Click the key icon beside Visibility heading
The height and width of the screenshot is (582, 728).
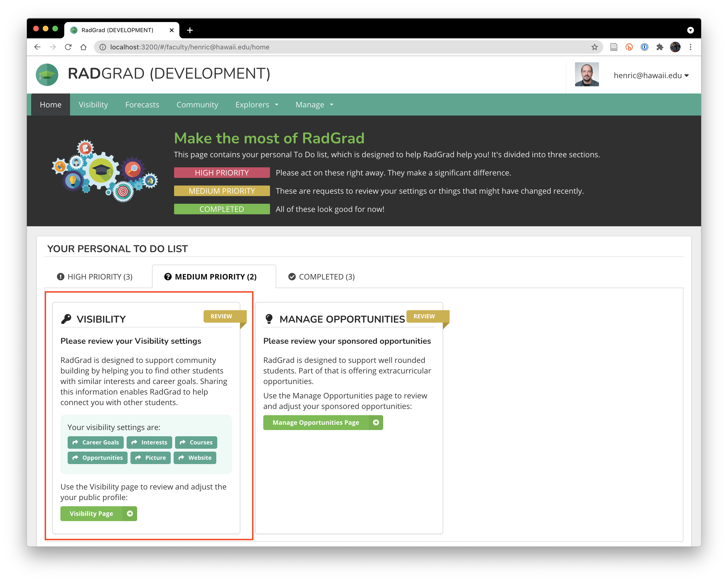click(x=66, y=319)
